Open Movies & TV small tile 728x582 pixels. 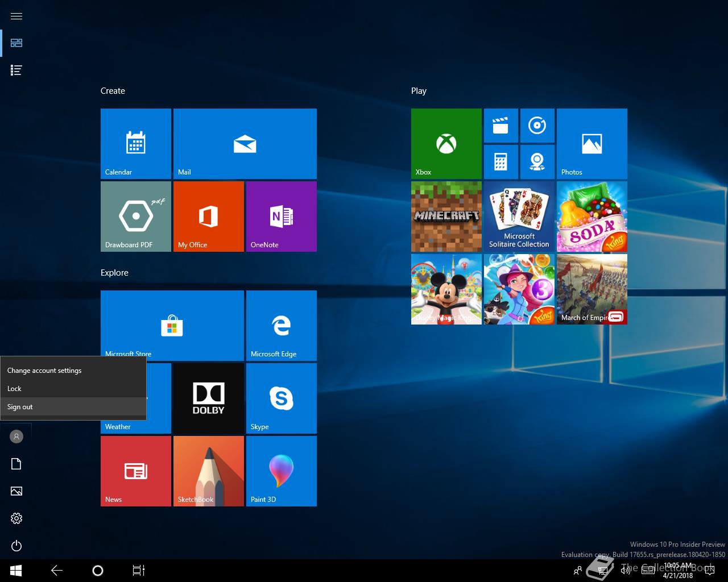(501, 126)
